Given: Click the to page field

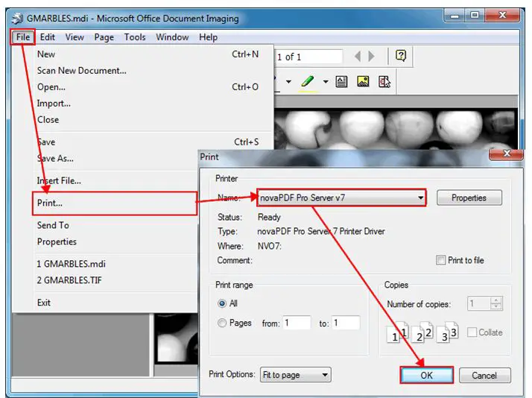Looking at the screenshot, I should click(x=346, y=323).
